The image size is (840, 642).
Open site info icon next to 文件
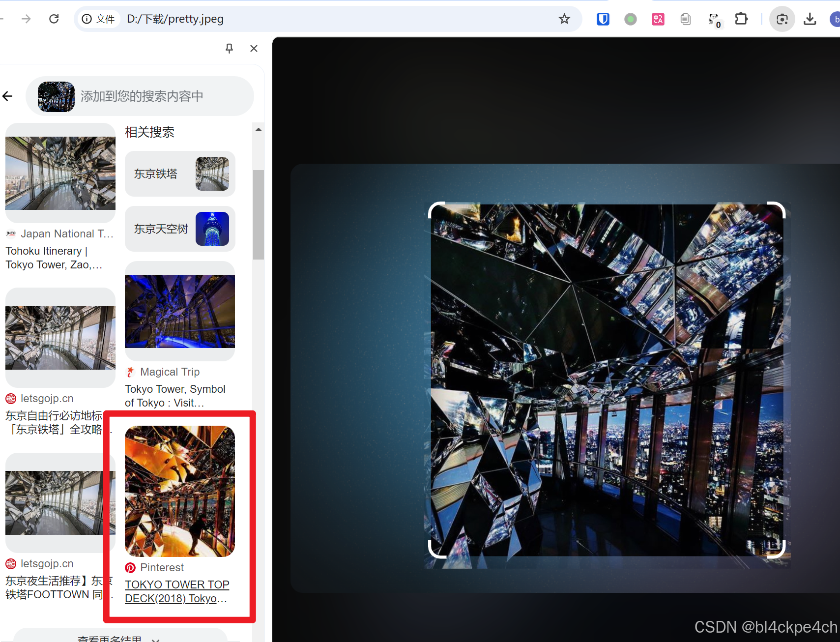tap(87, 19)
